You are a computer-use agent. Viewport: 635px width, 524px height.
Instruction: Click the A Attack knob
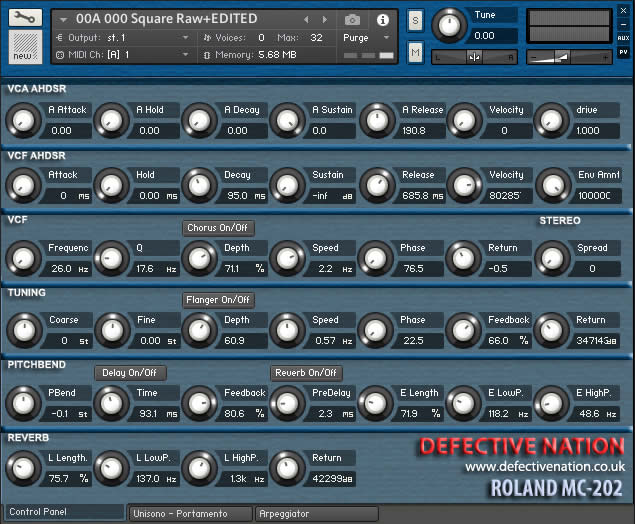[x=23, y=121]
